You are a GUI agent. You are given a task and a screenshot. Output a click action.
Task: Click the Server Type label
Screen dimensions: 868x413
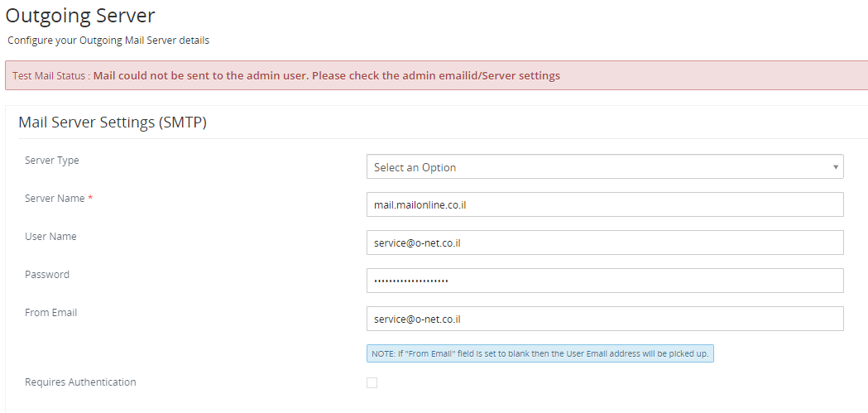pos(52,161)
